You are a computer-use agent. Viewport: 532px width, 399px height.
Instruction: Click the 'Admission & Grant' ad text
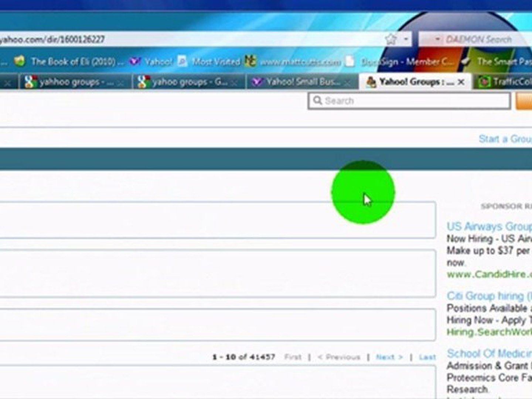click(x=489, y=366)
